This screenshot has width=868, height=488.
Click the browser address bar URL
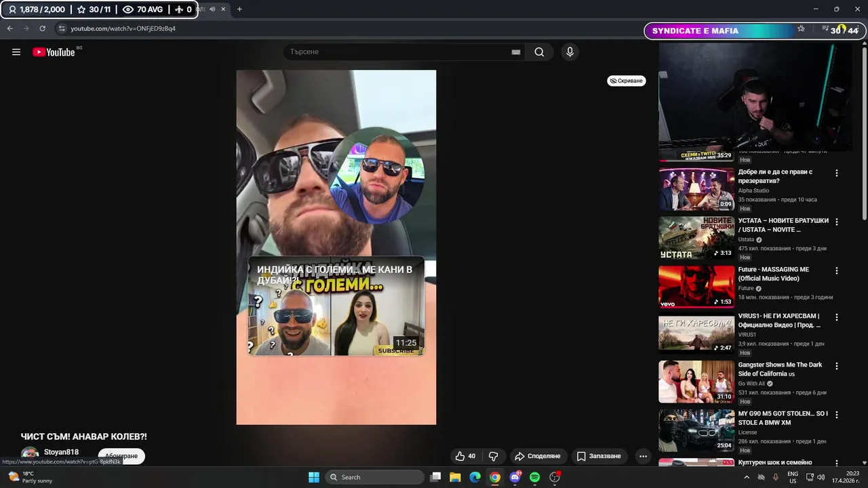(123, 28)
